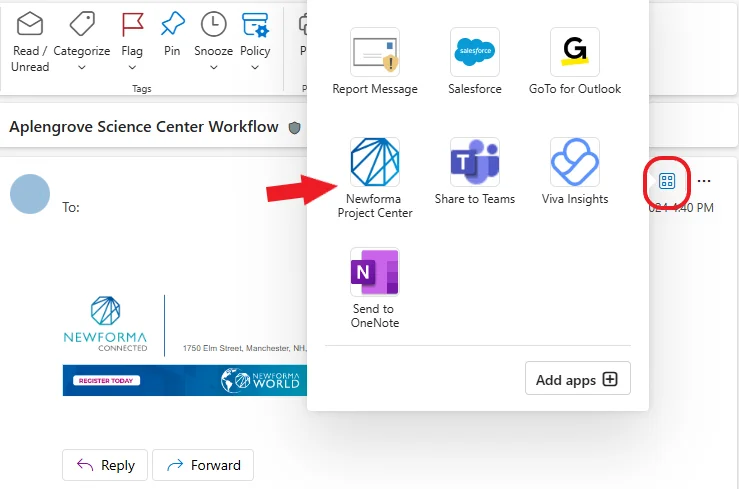This screenshot has height=489, width=739.
Task: Expand the Policy dropdown chevron
Action: coord(255,67)
